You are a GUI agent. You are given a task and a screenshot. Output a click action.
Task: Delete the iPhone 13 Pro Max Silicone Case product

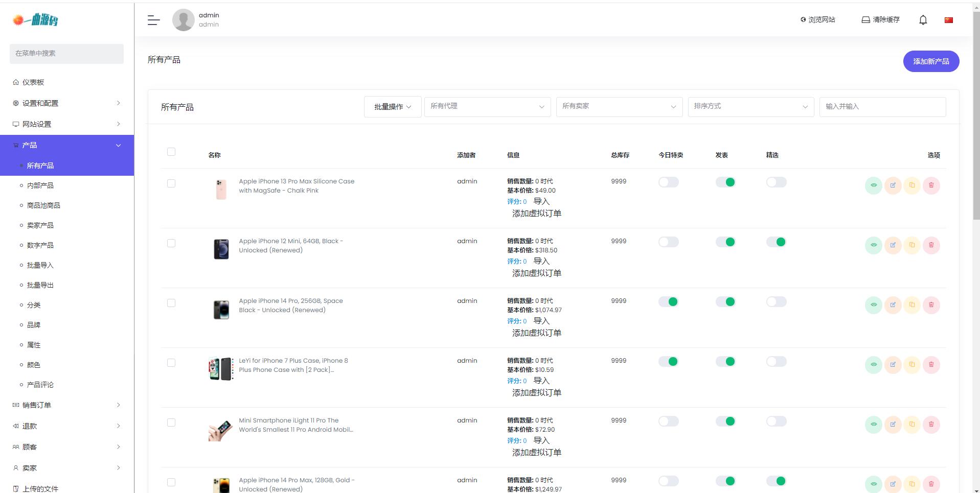[931, 185]
